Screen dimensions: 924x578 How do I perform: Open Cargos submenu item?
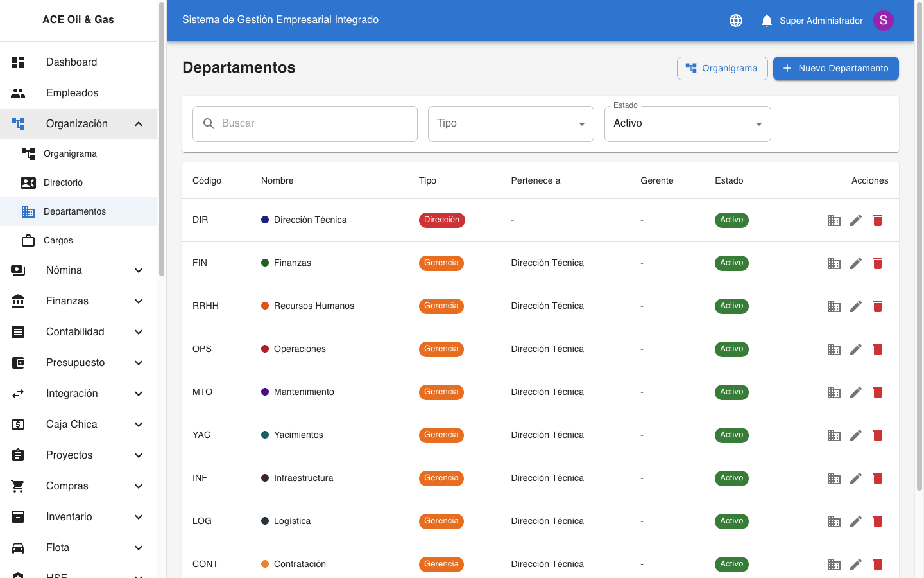click(x=58, y=240)
